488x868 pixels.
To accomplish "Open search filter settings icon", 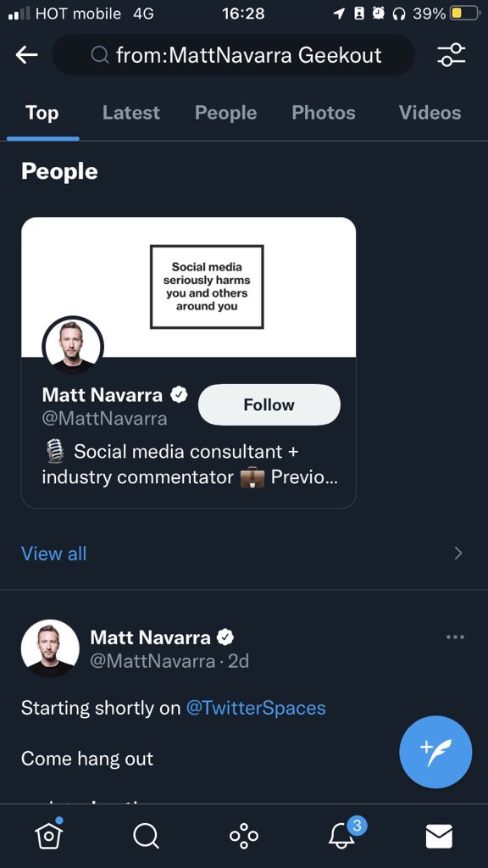I will click(x=451, y=54).
